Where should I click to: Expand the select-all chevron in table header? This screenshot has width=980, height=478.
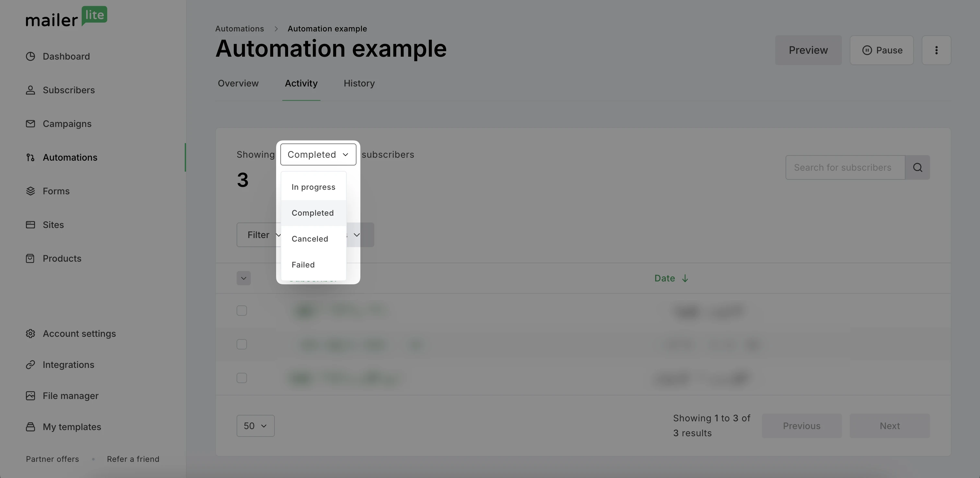(x=243, y=279)
